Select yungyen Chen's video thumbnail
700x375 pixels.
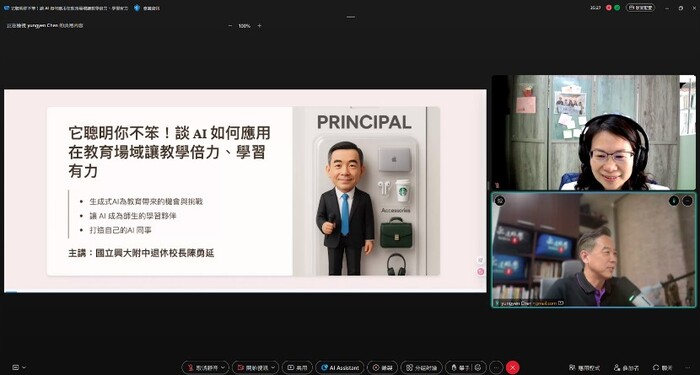(x=594, y=250)
